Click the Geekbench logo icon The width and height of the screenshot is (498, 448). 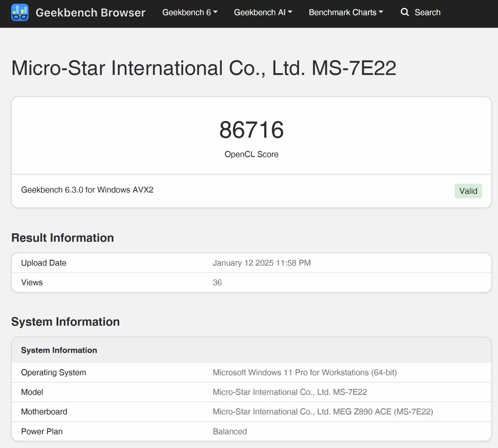(x=20, y=12)
